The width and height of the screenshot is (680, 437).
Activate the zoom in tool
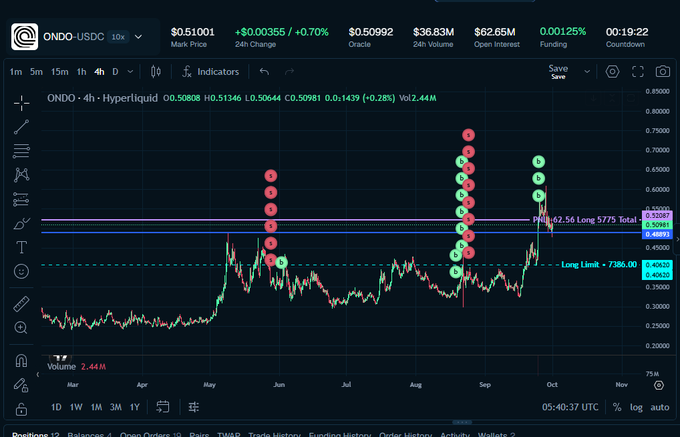coord(21,328)
